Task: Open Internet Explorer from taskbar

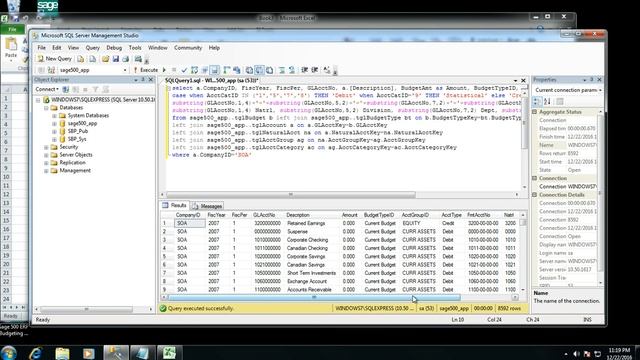Action: (x=36, y=353)
